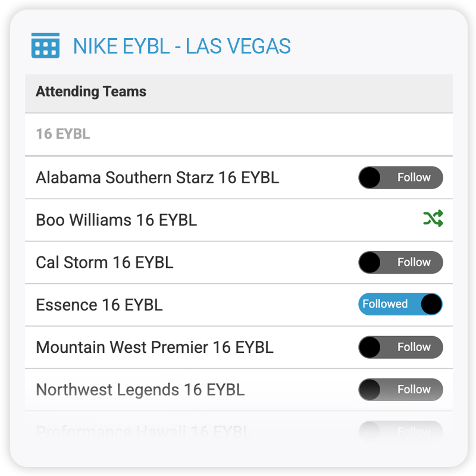Click Mountain West Premier 16 EYBL name

(x=155, y=347)
